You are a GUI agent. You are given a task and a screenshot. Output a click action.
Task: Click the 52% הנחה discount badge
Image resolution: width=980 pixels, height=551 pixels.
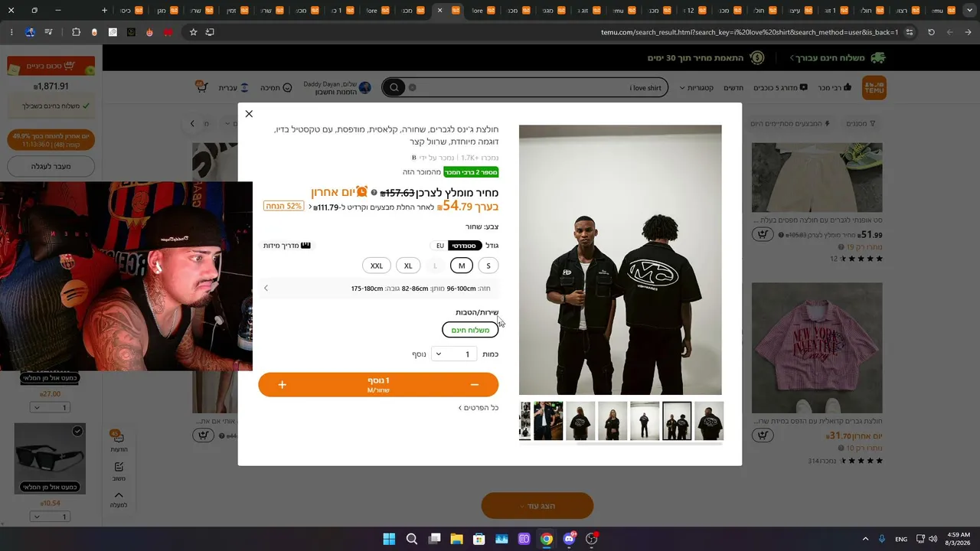[283, 206]
